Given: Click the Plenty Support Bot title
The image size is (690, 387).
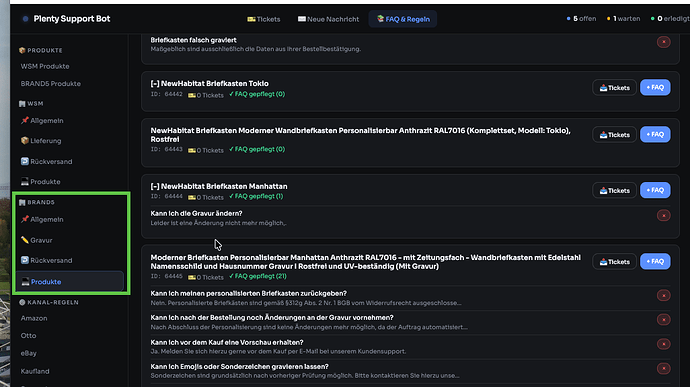Looking at the screenshot, I should 72,19.
